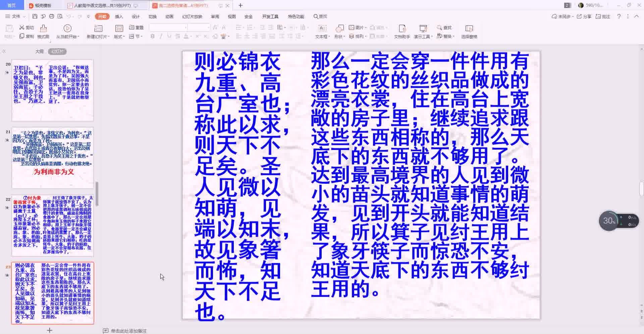Select slide 21 thumbnail (为利而非为义)
644x334 pixels.
53,158
